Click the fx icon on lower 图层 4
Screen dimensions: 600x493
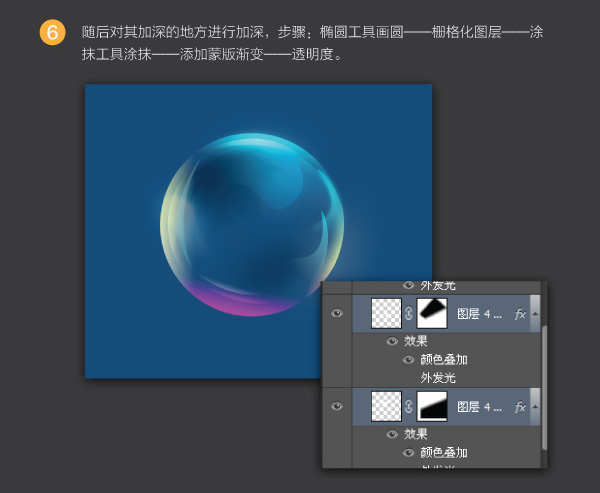pos(520,407)
